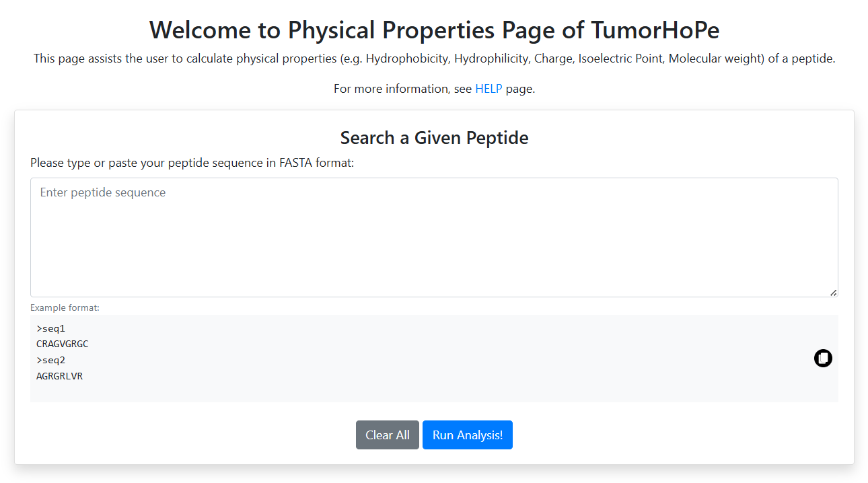Copy the example format sequences
Image resolution: width=868 pixels, height=483 pixels.
[823, 359]
